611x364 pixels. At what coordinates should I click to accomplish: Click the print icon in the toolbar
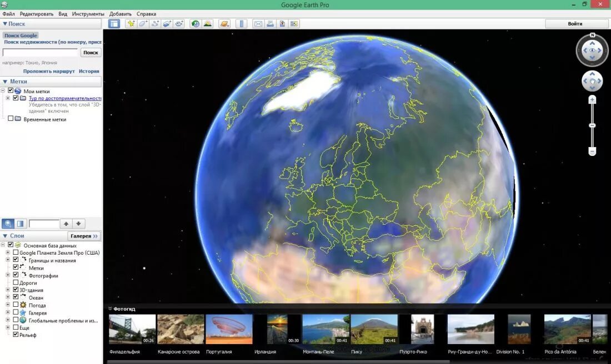[270, 24]
